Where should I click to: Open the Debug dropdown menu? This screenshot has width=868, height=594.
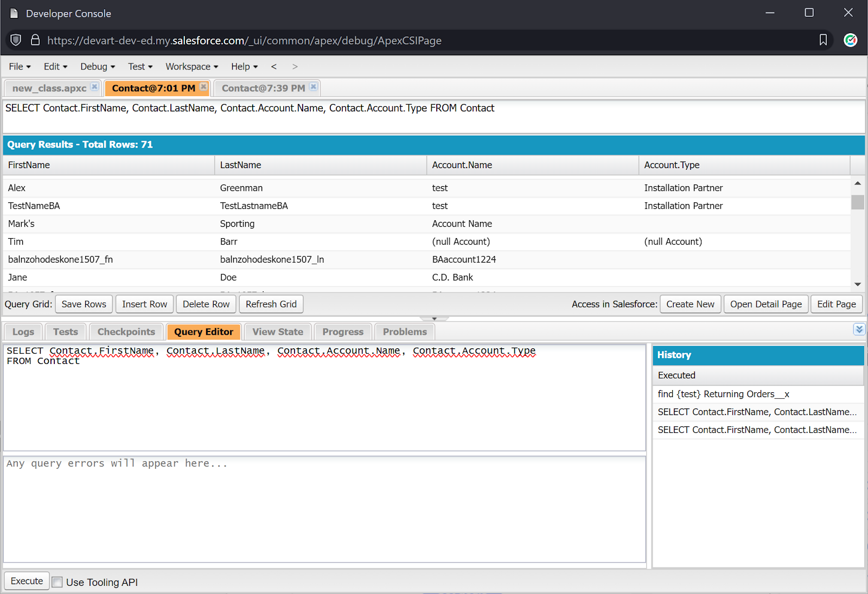coord(94,66)
